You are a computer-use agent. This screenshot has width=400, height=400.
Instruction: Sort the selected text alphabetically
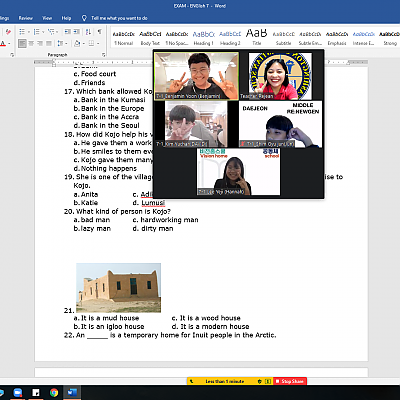coord(88,32)
